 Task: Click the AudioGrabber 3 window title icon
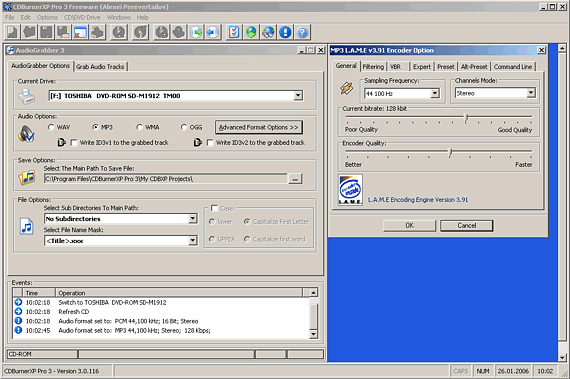click(11, 50)
